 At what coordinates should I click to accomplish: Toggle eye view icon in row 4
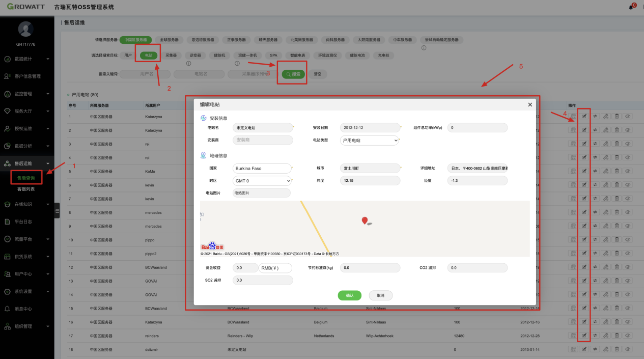pos(628,158)
